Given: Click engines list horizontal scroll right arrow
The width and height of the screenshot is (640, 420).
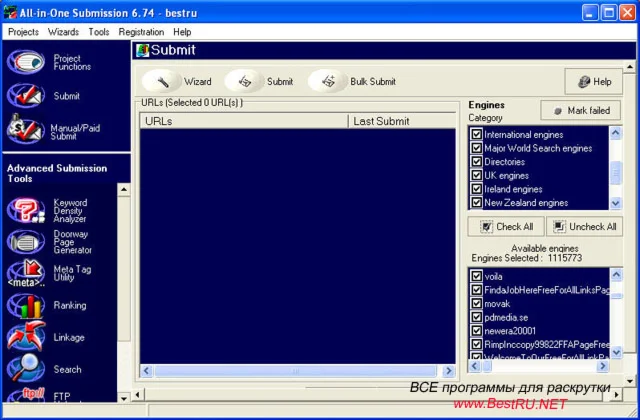Looking at the screenshot, I should coord(602,366).
